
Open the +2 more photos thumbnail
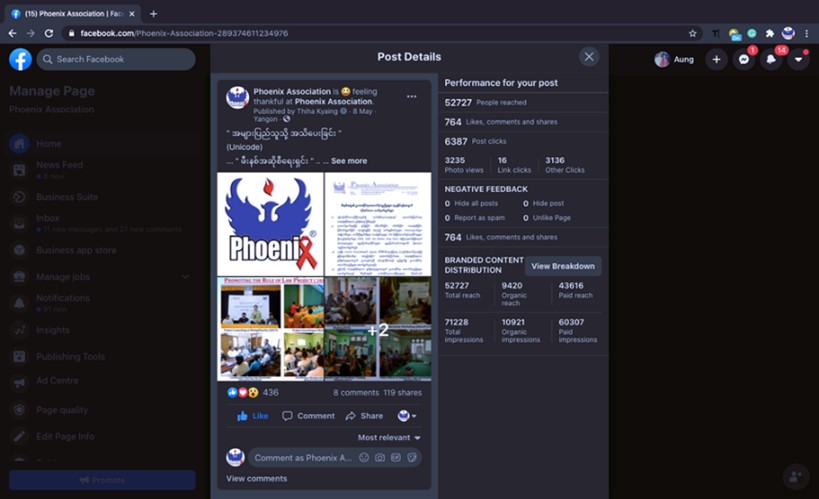click(378, 329)
